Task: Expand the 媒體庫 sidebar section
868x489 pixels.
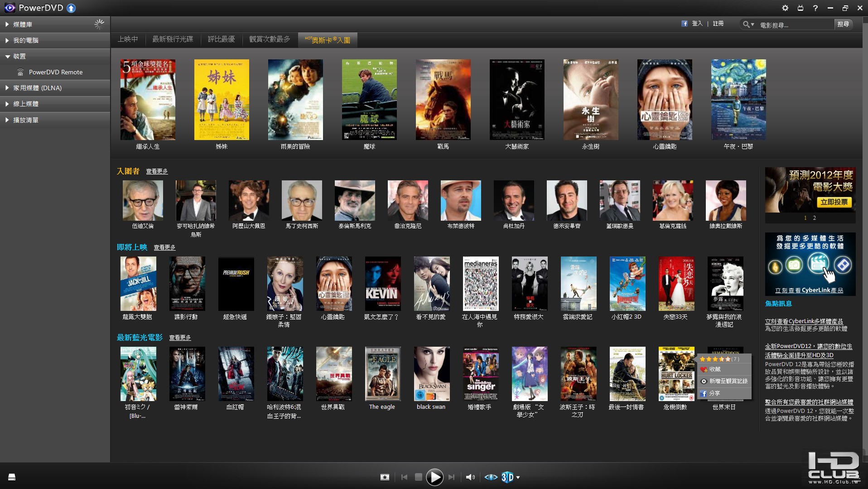Action: [23, 24]
